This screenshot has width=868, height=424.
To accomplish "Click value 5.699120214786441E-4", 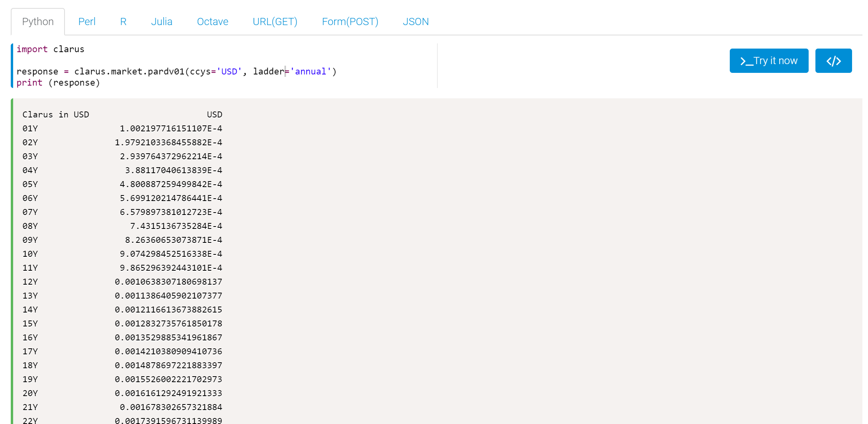I will coord(171,198).
